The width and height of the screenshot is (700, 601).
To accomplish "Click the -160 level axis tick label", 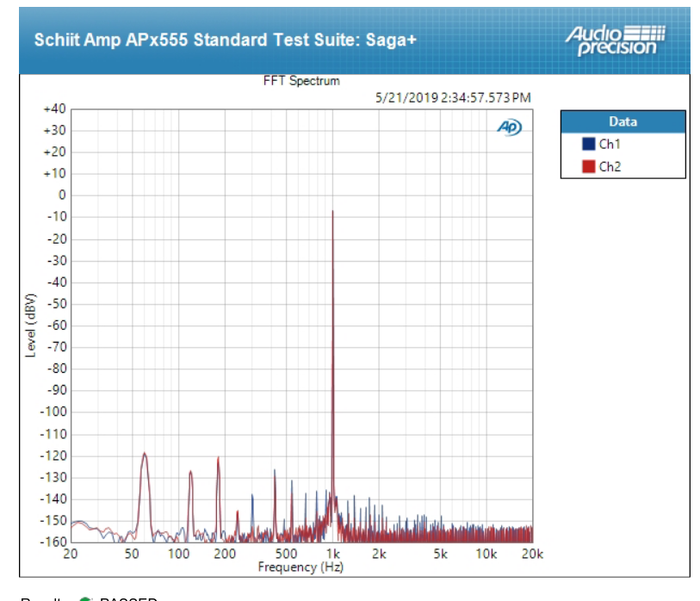I will (53, 542).
